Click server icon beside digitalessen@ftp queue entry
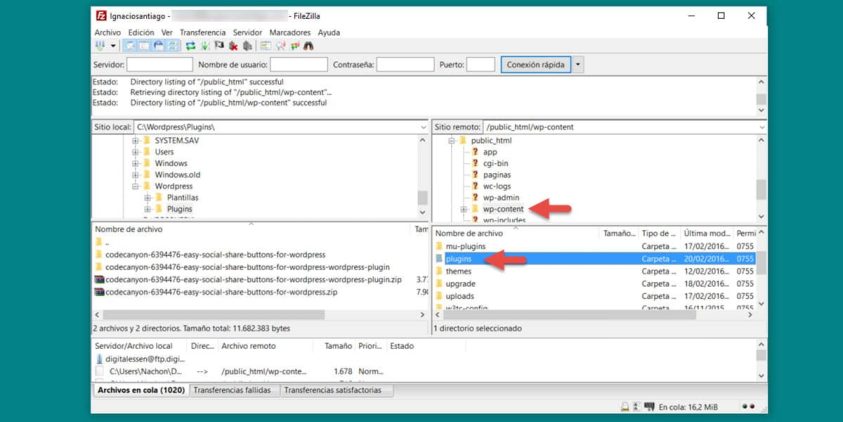The height and width of the screenshot is (422, 843). pos(99,359)
